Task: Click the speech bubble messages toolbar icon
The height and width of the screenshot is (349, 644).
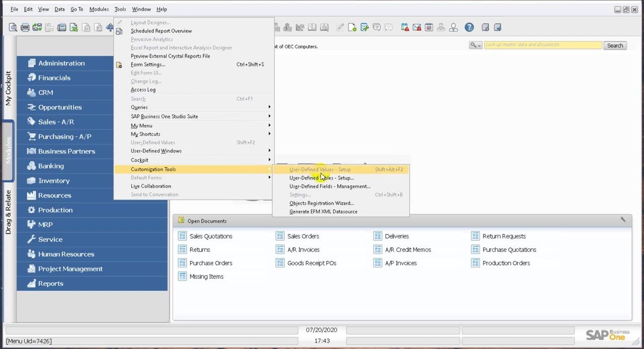Action: point(376,28)
